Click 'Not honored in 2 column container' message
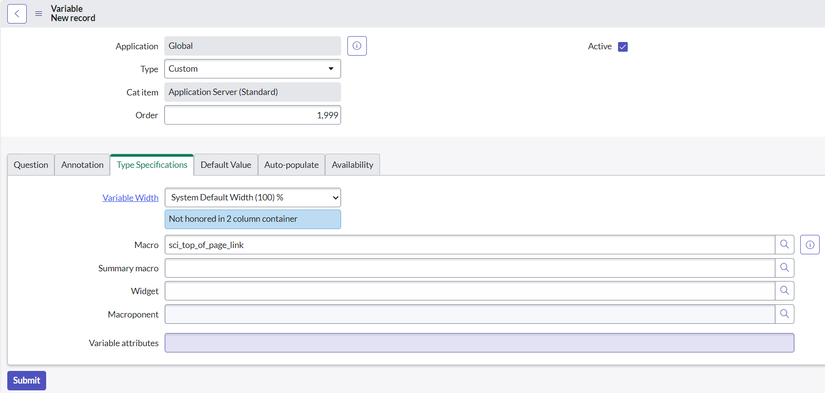 [253, 219]
